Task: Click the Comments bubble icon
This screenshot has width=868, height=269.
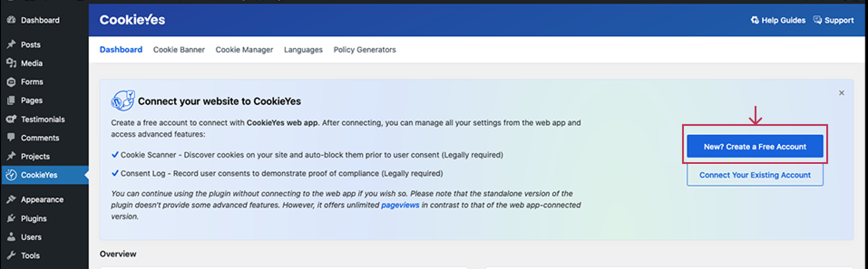Action: [11, 138]
